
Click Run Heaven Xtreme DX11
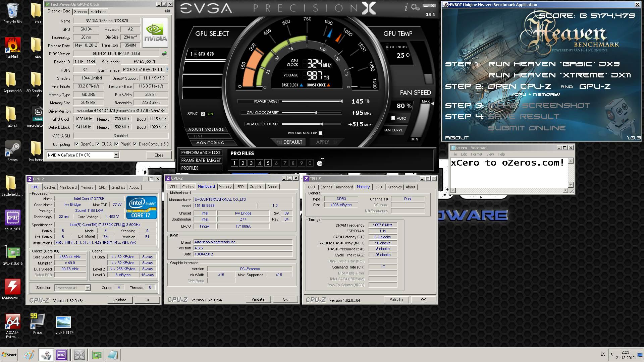(x=559, y=75)
